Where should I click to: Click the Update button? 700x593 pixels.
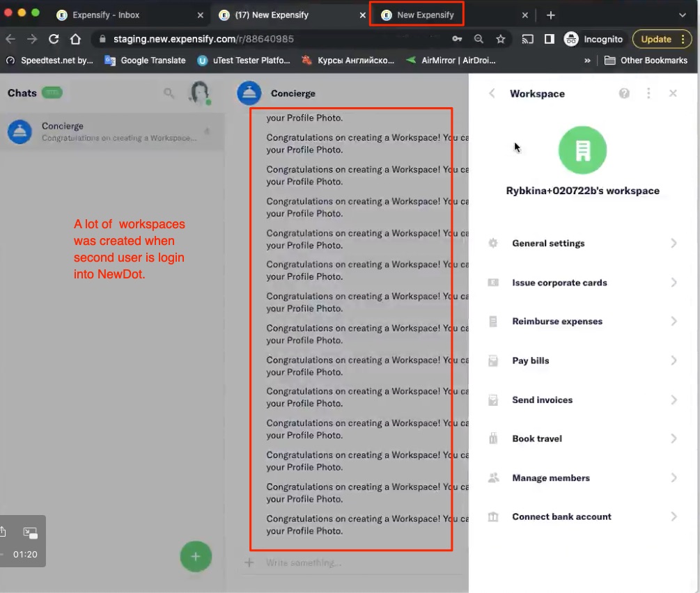tap(662, 39)
